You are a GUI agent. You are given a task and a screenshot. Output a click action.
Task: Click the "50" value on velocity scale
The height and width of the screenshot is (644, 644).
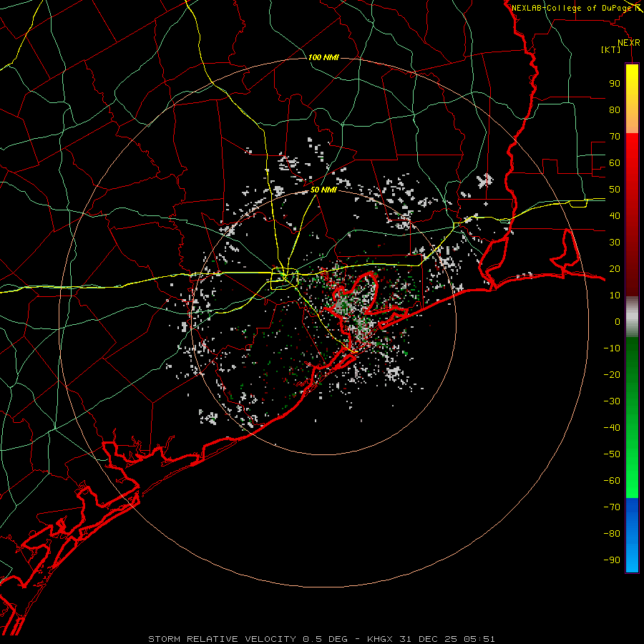click(615, 190)
